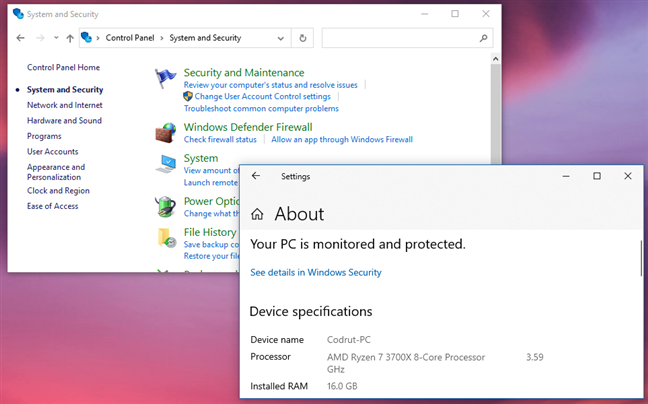
Task: Click the Device specifications heading
Action: point(311,311)
